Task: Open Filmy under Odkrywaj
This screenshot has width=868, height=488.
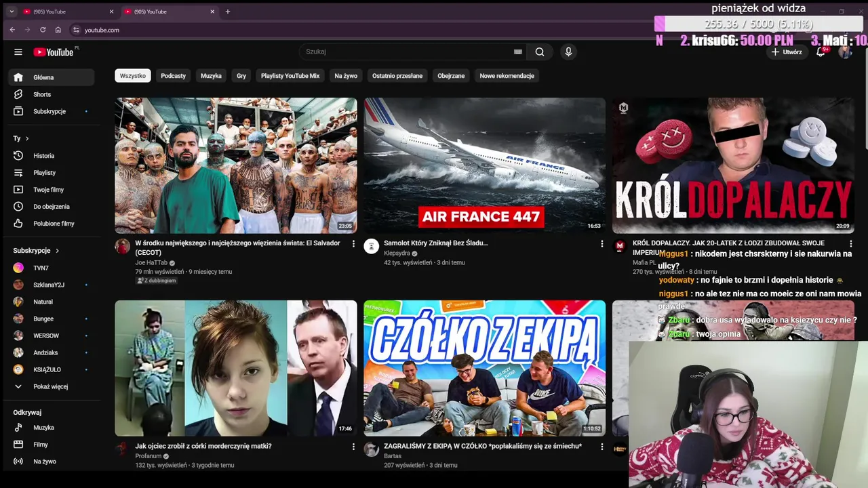Action: [52, 445]
